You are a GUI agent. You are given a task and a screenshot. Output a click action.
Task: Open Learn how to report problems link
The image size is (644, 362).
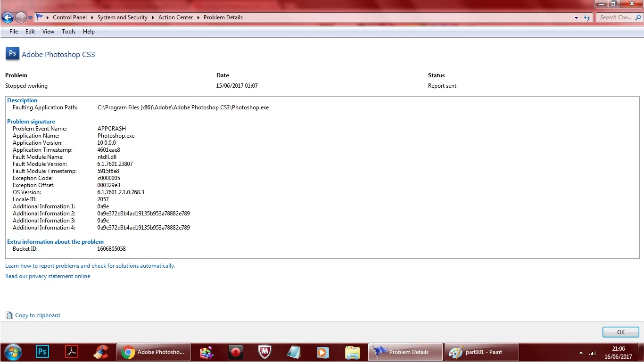click(x=90, y=266)
